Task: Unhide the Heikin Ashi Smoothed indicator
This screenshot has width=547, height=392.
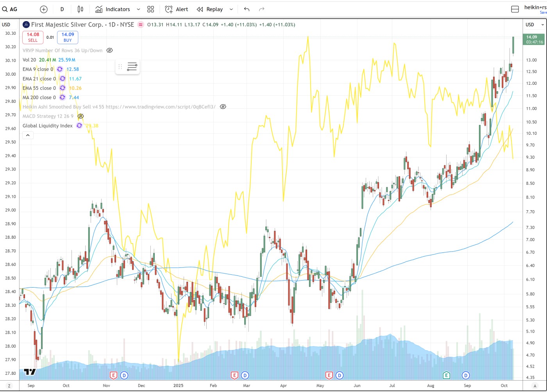Action: [x=223, y=107]
